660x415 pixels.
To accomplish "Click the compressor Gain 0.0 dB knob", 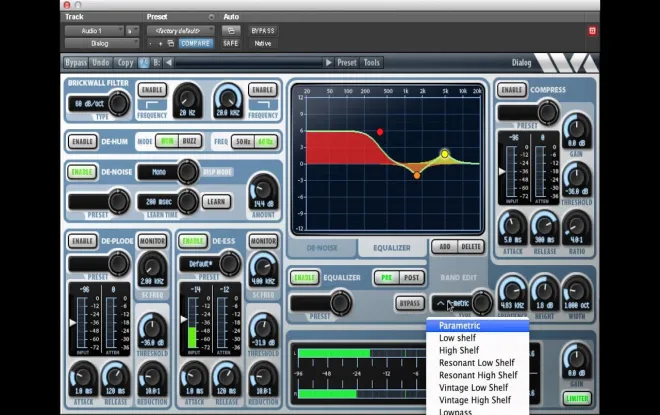I will click(576, 130).
